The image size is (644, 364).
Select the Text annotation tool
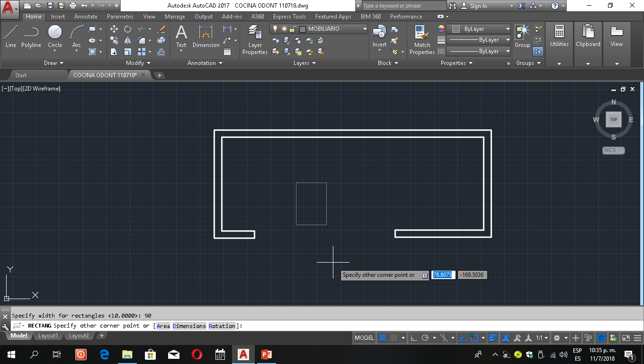point(181,37)
